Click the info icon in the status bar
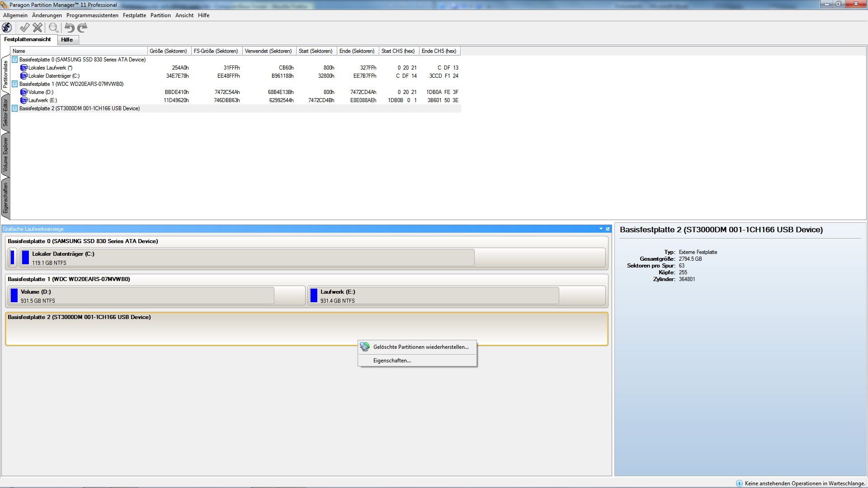 (x=739, y=483)
